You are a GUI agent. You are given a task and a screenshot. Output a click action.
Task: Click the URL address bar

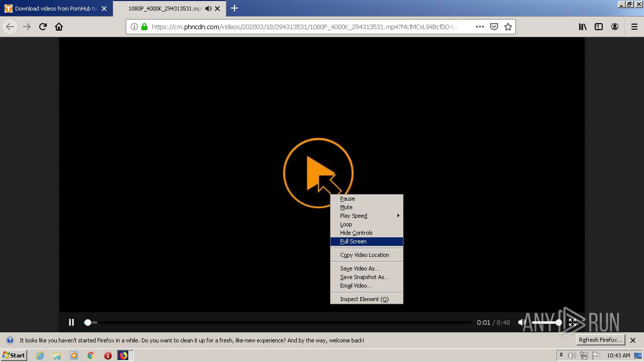point(304,27)
